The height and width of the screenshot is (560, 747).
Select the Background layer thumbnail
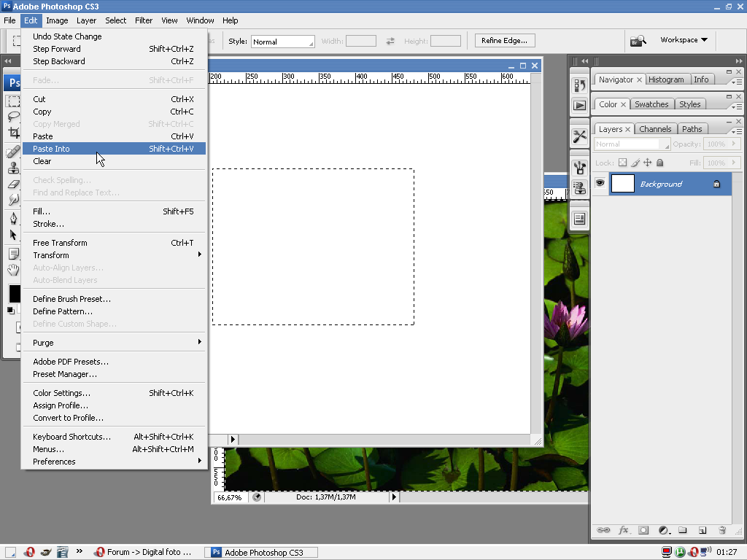pos(623,183)
